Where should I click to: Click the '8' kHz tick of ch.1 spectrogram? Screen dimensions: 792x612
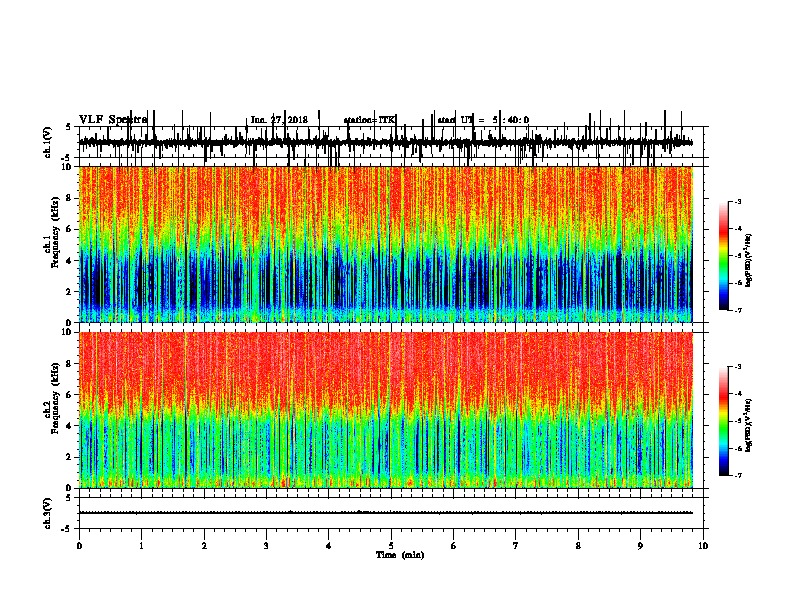[x=70, y=198]
